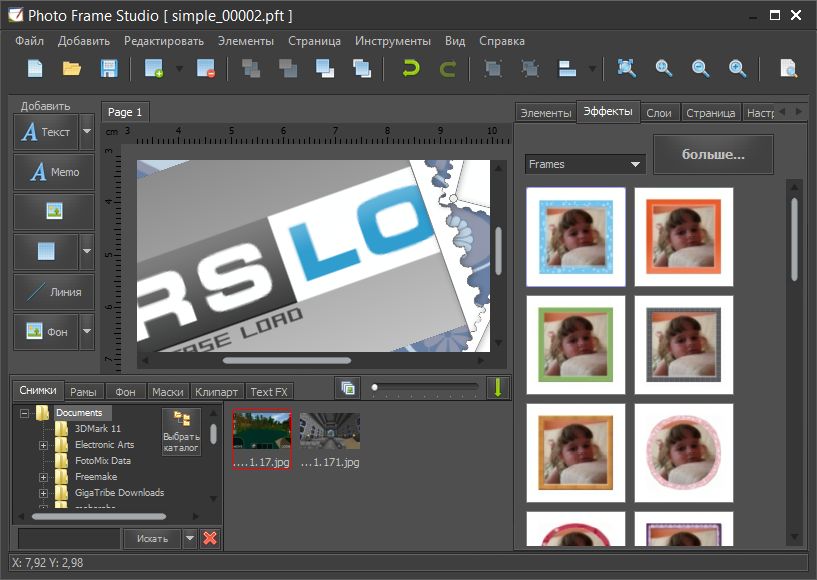Click the Линия add button
817x580 pixels.
54,292
